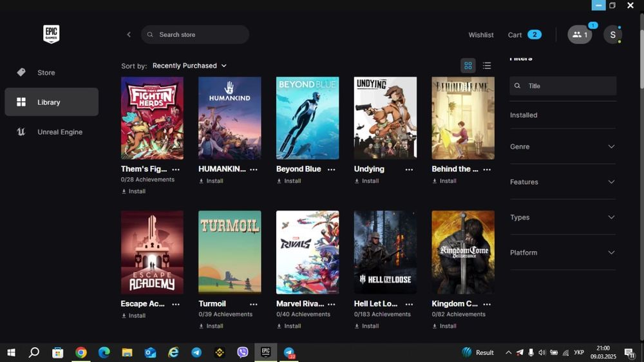
Task: Install Marvel Rivals
Action: (x=289, y=326)
